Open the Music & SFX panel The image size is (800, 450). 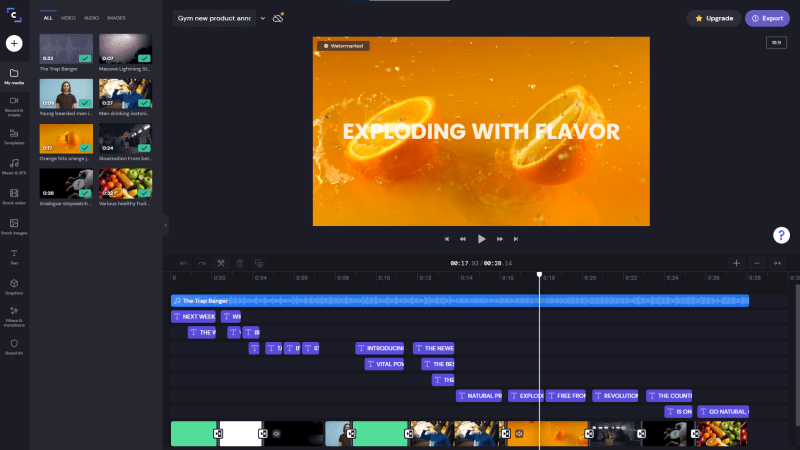click(14, 165)
